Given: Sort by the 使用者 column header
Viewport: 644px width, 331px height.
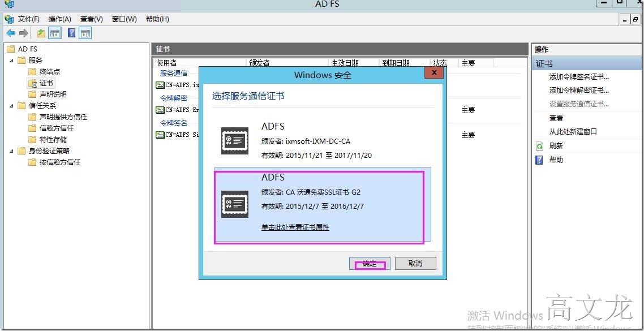Looking at the screenshot, I should click(200, 63).
